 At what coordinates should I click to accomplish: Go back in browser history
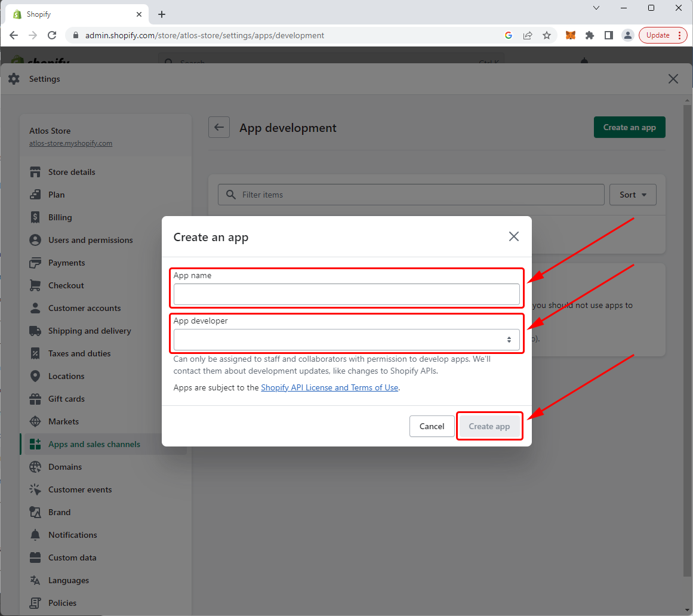(x=14, y=35)
